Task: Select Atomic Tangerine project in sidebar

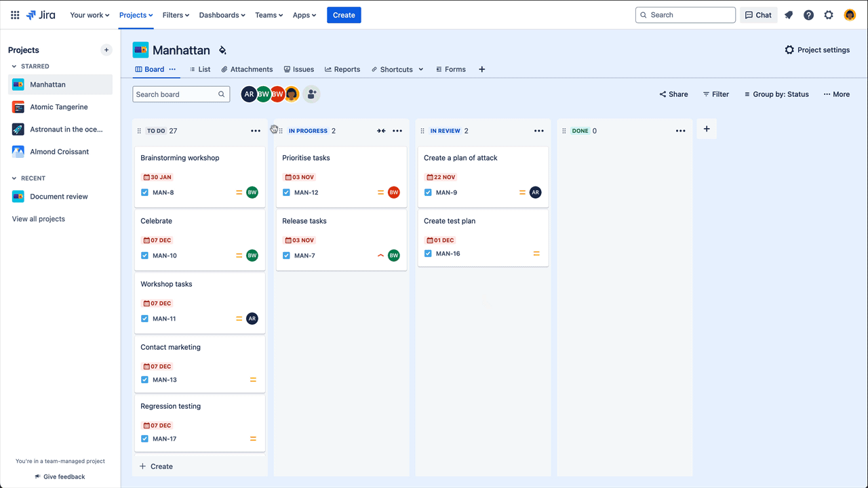Action: 60,107
